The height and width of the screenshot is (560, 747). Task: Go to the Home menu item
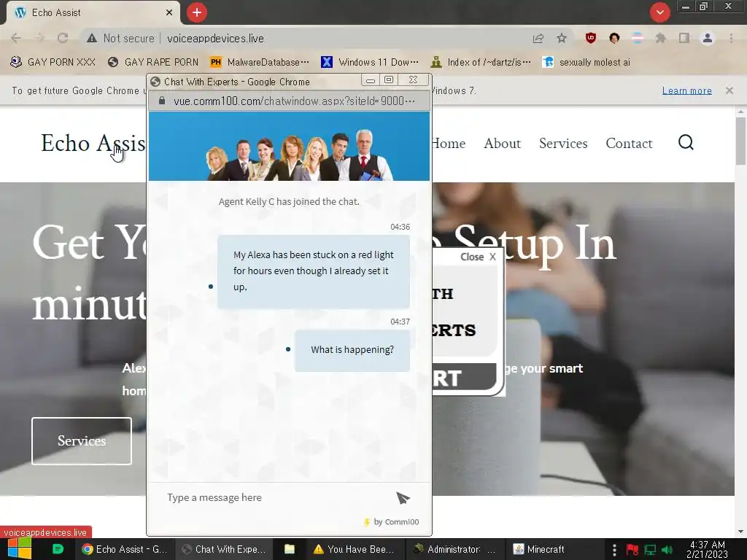pyautogui.click(x=449, y=144)
